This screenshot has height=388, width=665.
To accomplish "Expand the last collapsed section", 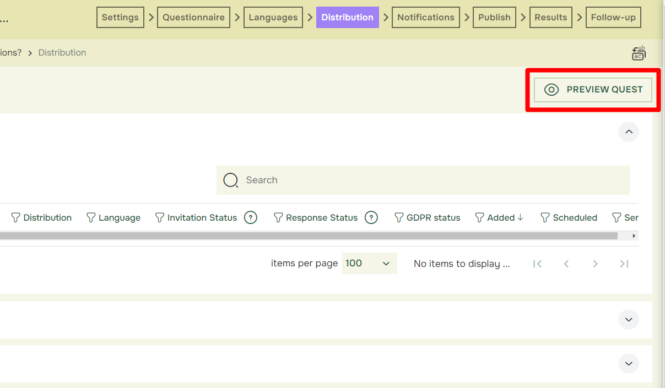I will point(629,364).
